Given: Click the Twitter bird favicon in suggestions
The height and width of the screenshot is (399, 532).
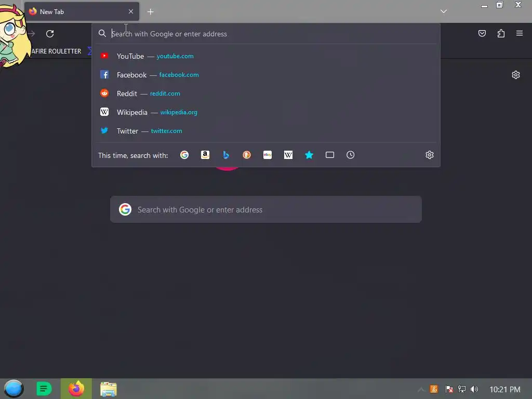Looking at the screenshot, I should [x=104, y=130].
